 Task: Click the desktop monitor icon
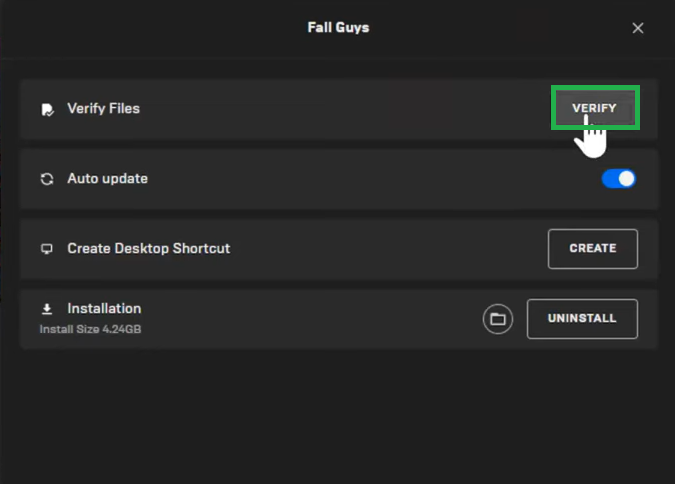point(47,249)
